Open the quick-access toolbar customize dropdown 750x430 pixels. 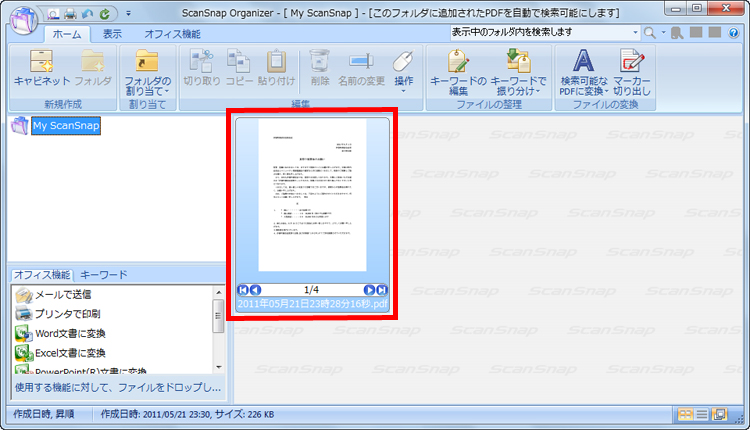coord(128,14)
